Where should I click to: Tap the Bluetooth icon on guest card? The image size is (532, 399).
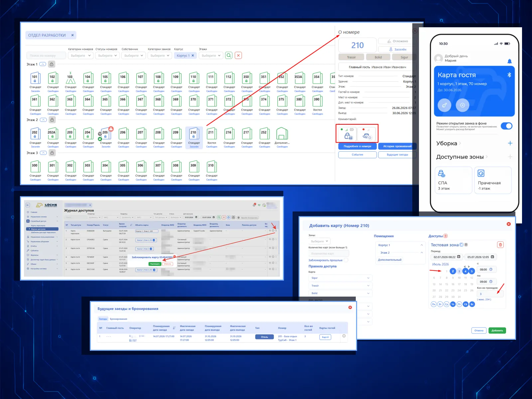509,75
